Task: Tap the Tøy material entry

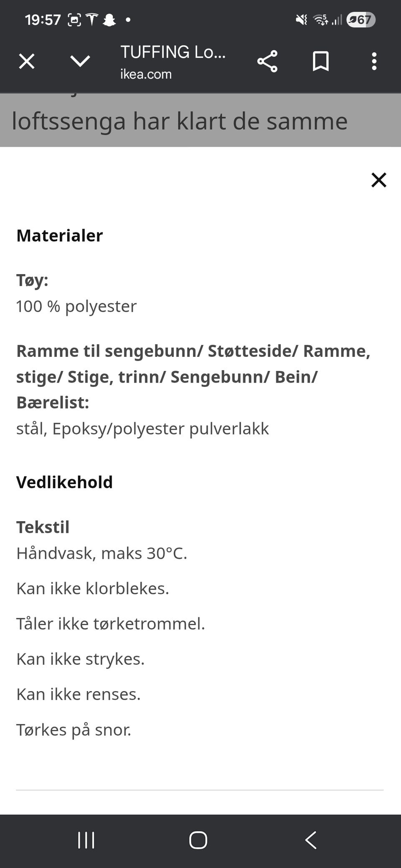Action: (x=31, y=280)
